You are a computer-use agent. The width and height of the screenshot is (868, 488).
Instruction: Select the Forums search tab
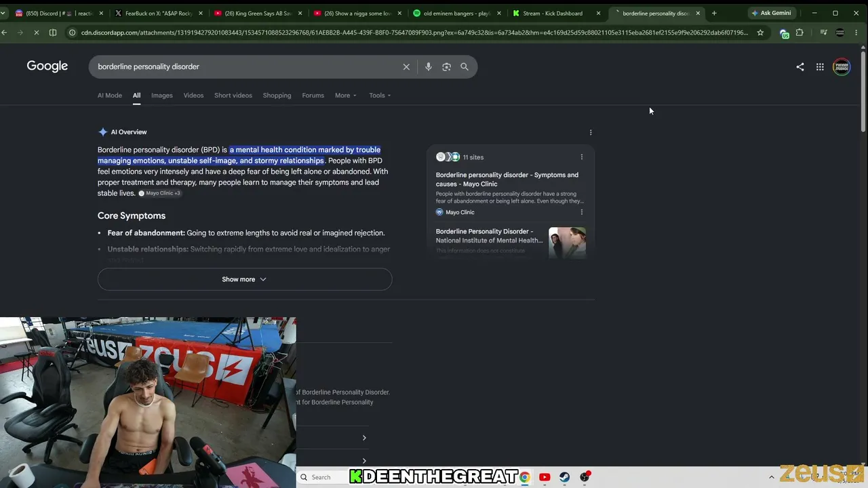click(x=313, y=96)
